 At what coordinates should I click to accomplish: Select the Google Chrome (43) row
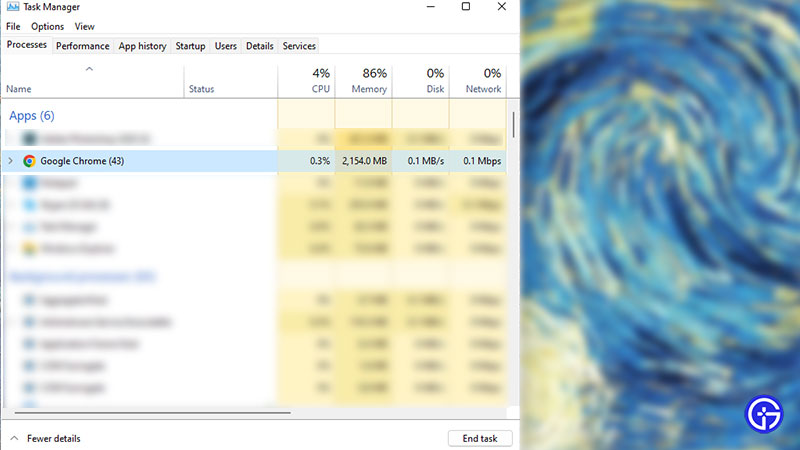[x=255, y=161]
